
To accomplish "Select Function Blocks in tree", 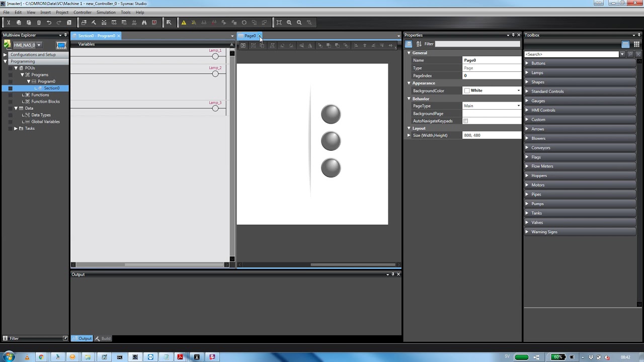I will pyautogui.click(x=45, y=102).
